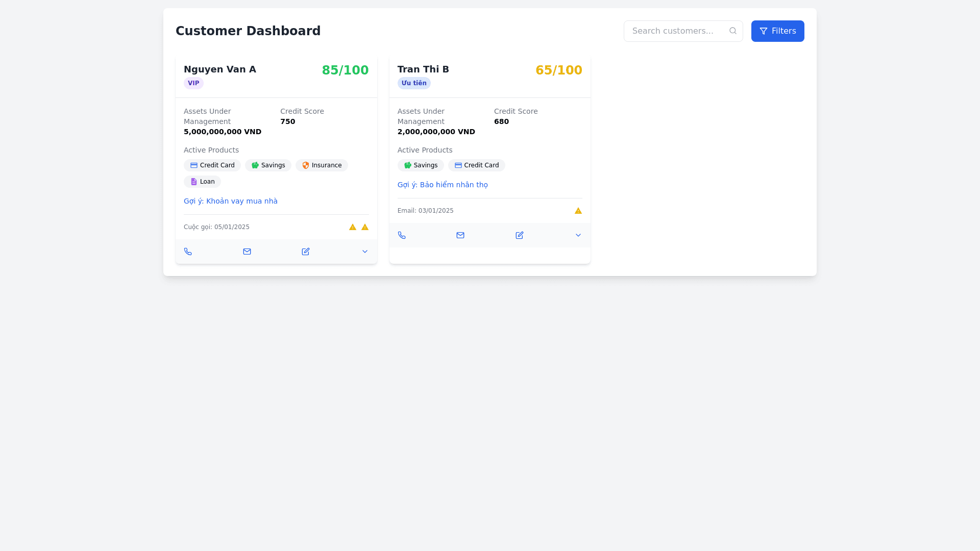The width and height of the screenshot is (980, 551).
Task: Click warning triangle on Tran Thi B card
Action: pyautogui.click(x=578, y=211)
